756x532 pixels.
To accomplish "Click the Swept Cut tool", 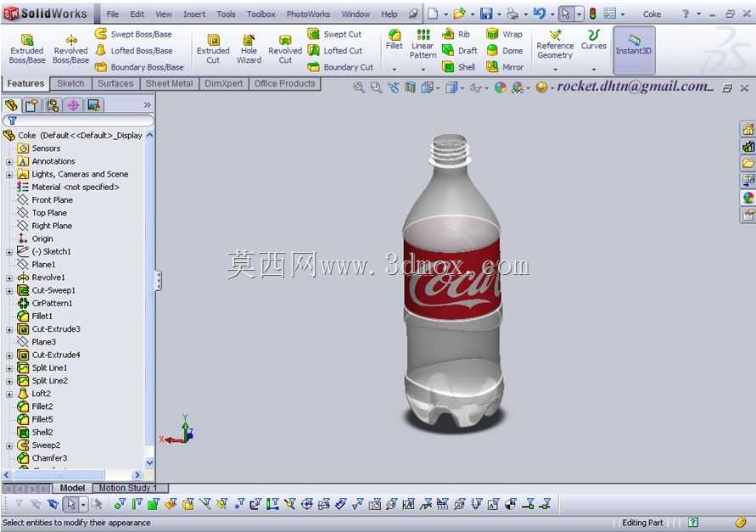I will click(334, 34).
